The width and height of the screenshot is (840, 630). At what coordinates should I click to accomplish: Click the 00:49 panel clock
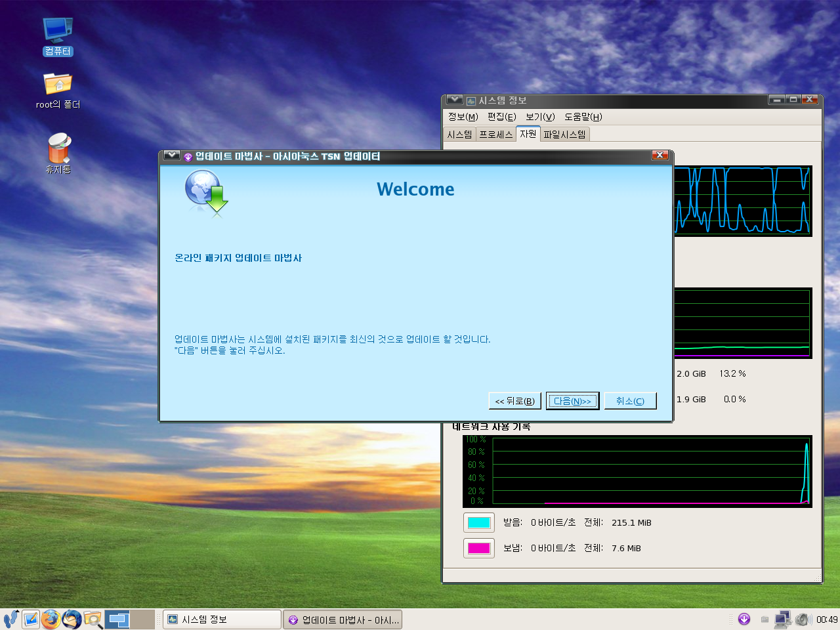(x=827, y=619)
